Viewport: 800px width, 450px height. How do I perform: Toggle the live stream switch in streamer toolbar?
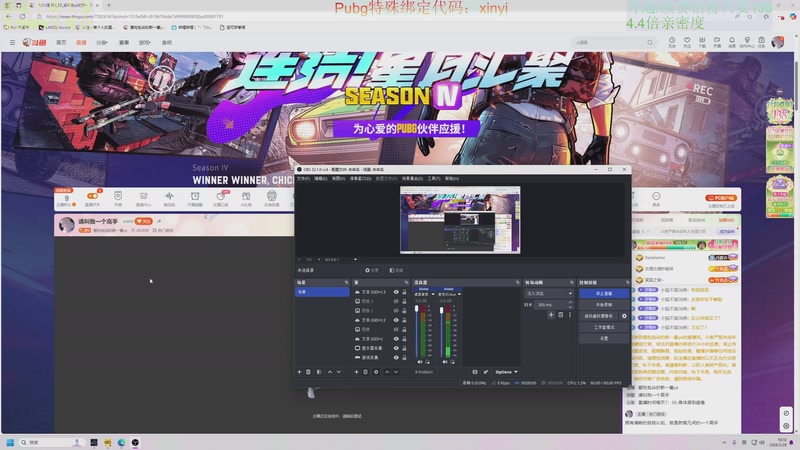tap(92, 196)
